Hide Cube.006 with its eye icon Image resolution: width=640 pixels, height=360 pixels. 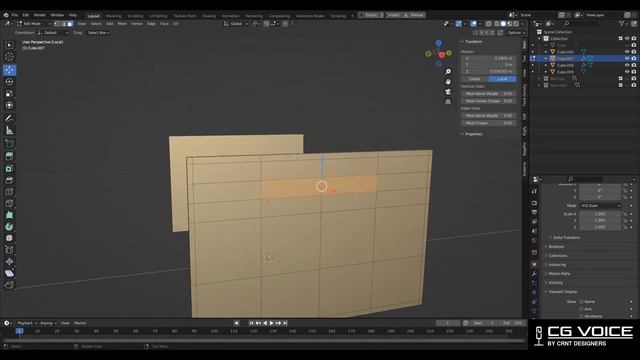coord(627,52)
